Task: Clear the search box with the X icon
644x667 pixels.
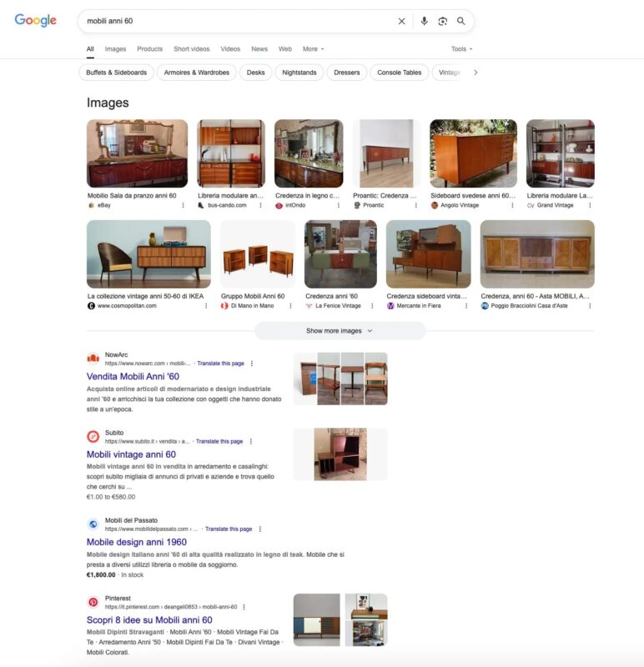Action: coord(401,22)
